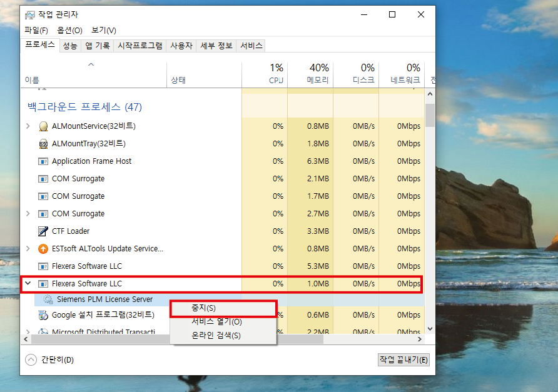
Task: Select the ALMountTray(32비트) process name
Action: (x=89, y=144)
